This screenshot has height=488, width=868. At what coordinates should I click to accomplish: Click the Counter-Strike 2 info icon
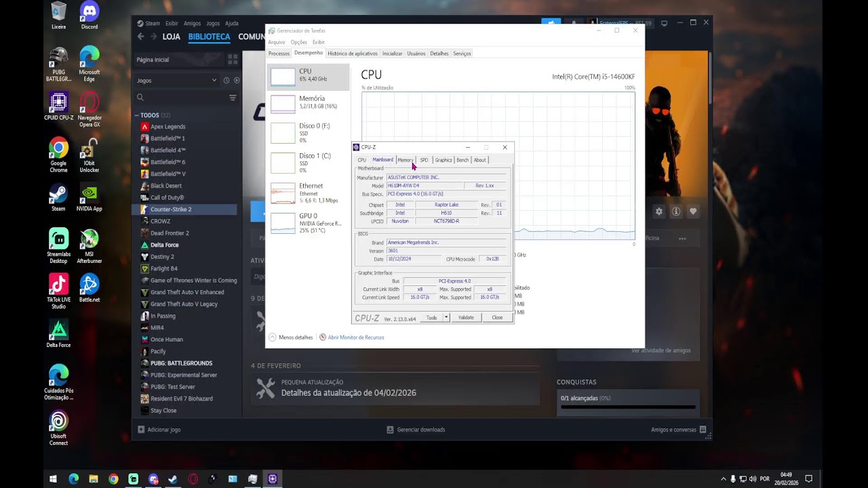(676, 211)
